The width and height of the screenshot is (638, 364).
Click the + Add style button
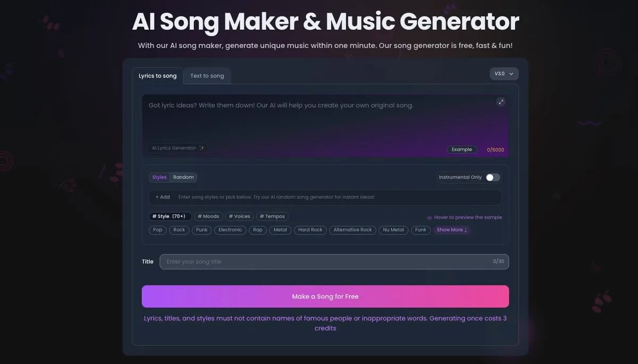[x=163, y=197]
